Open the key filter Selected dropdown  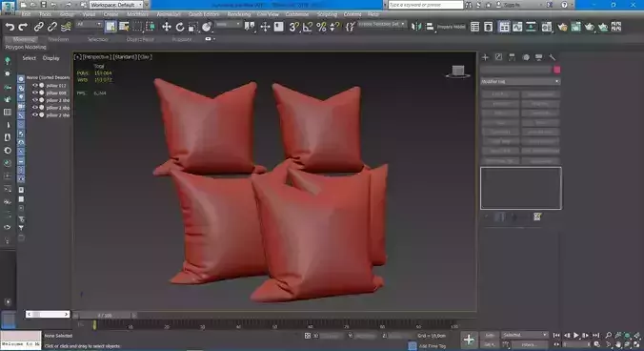[525, 335]
